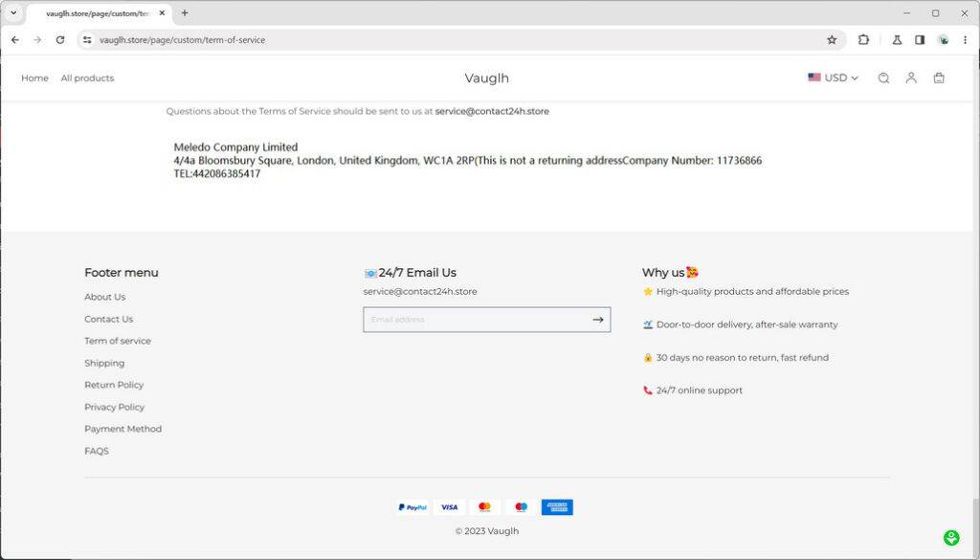Viewport: 980px width, 560px height.
Task: Click the Chrome extensions puzzle icon
Action: click(x=864, y=39)
